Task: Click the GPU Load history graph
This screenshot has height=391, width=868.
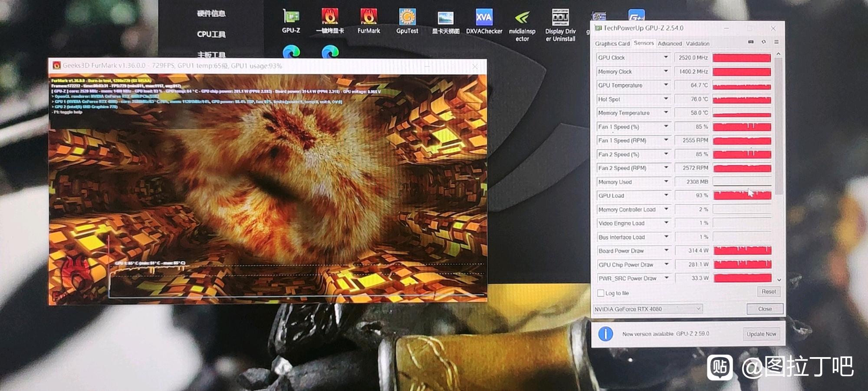Action: pyautogui.click(x=742, y=195)
